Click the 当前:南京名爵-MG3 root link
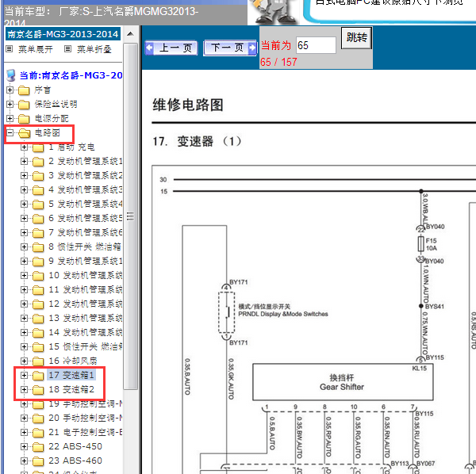Screen dimensions: 476x474 (71, 75)
